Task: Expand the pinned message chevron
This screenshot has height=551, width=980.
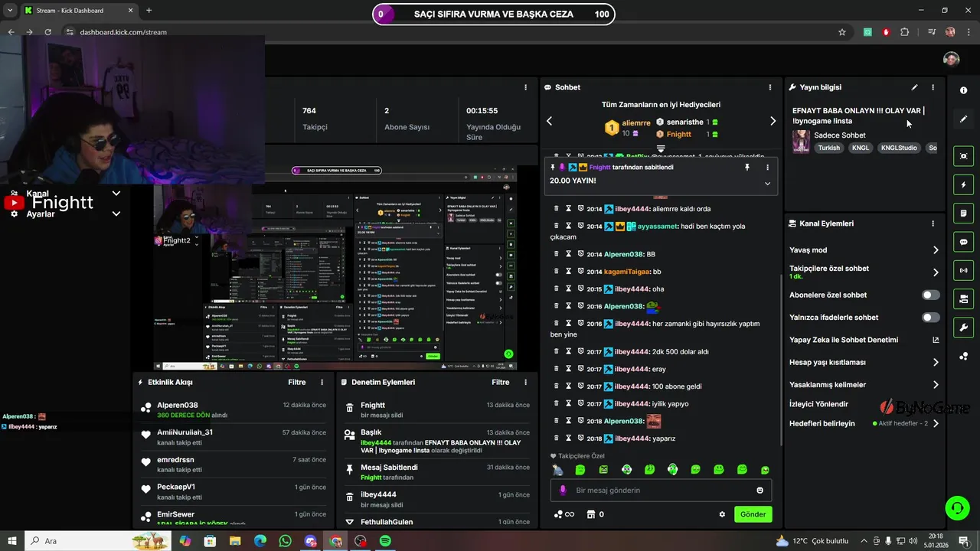Action: [767, 183]
